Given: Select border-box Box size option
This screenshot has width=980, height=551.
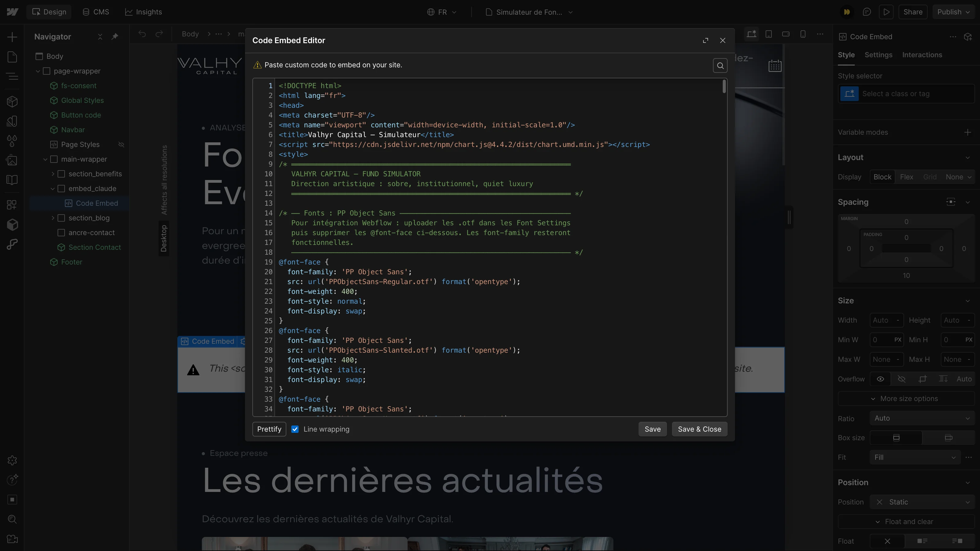Looking at the screenshot, I should pyautogui.click(x=896, y=438).
